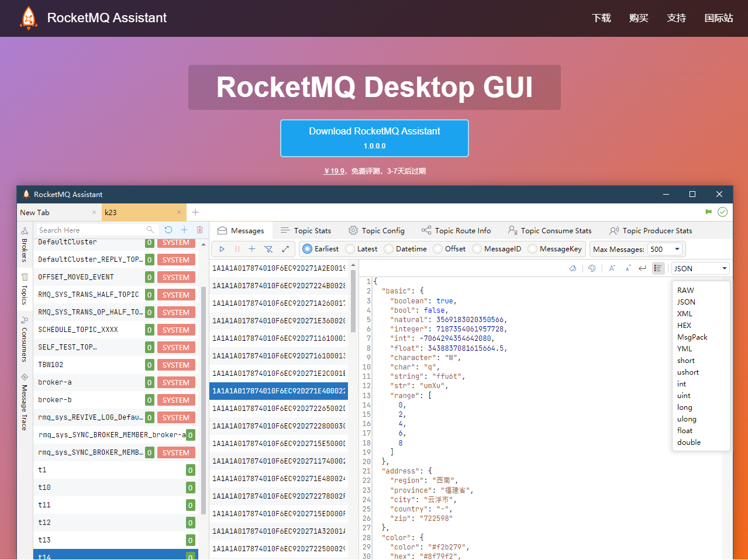The image size is (748, 560).
Task: Clear the message list filter icon
Action: coord(268,248)
